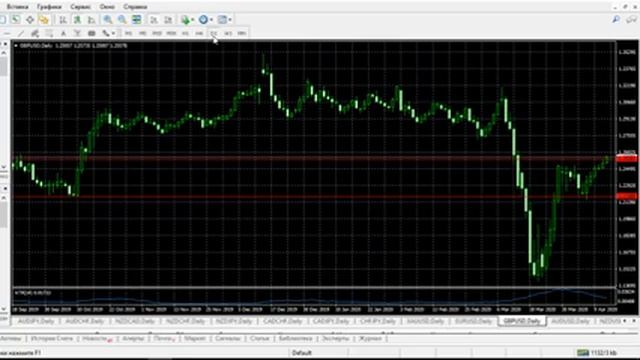Switch chart to line chart view

click(x=91, y=20)
